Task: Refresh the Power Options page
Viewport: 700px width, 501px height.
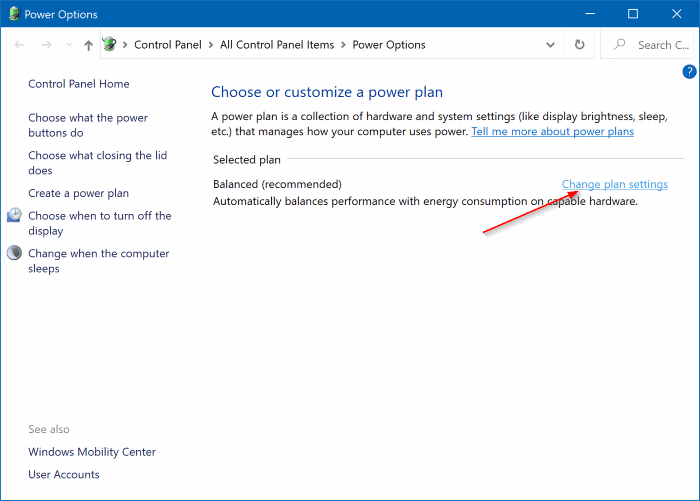Action: (x=579, y=45)
